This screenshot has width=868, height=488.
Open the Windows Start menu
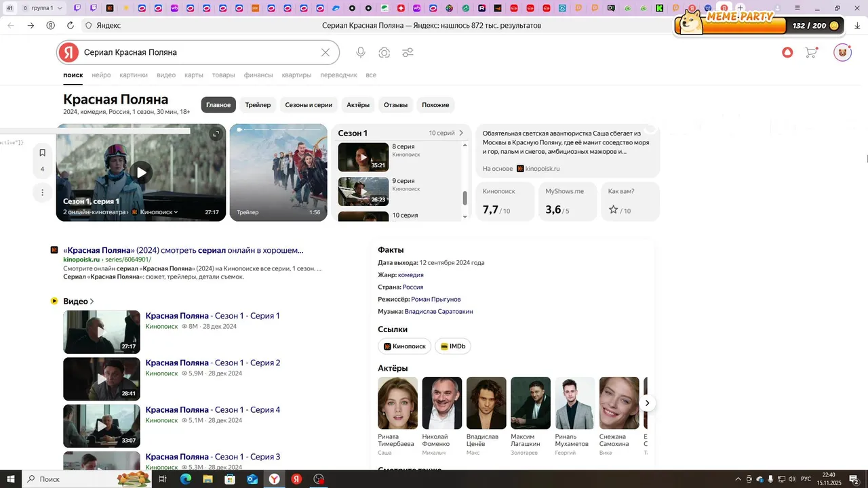[x=12, y=479]
